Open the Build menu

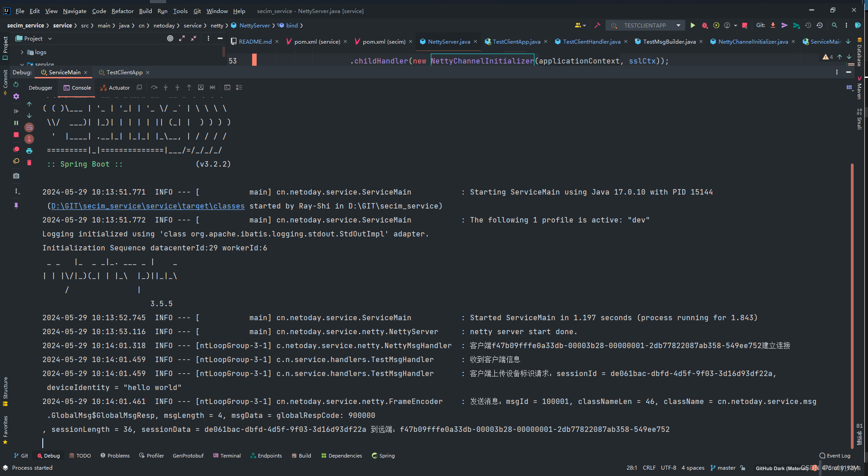coord(145,11)
